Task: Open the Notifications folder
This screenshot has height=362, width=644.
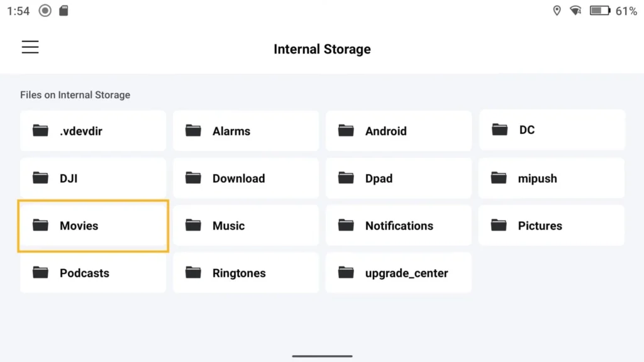Action: click(x=399, y=226)
